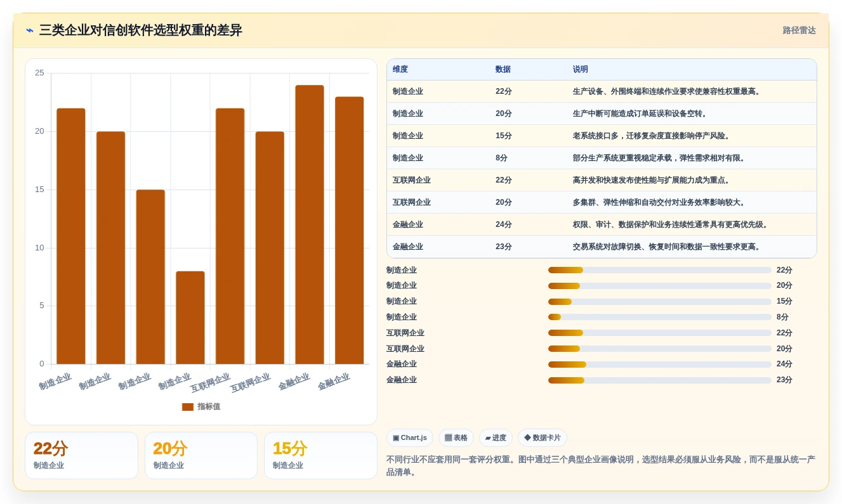The height and width of the screenshot is (504, 842).
Task: Click the 表格 chip grid icon
Action: (x=448, y=438)
